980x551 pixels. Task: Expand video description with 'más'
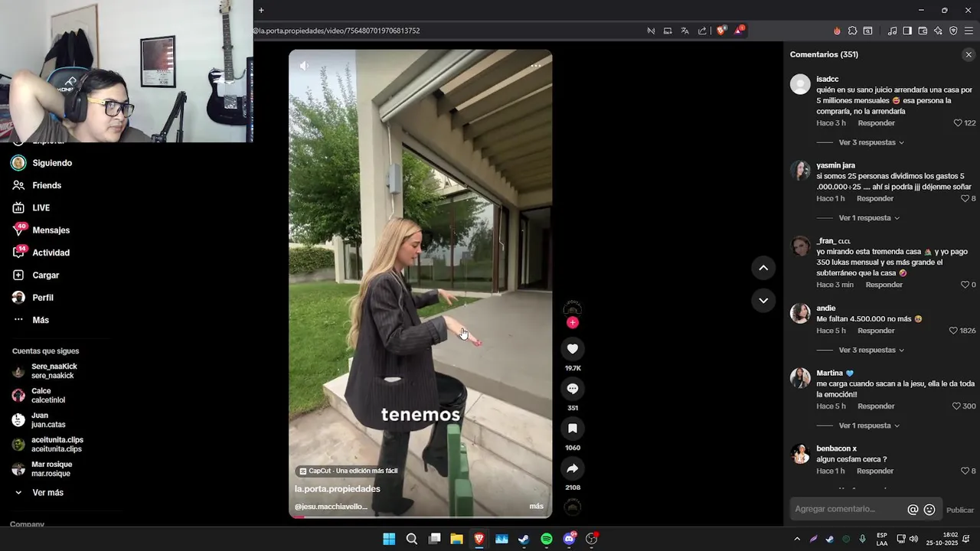click(536, 507)
